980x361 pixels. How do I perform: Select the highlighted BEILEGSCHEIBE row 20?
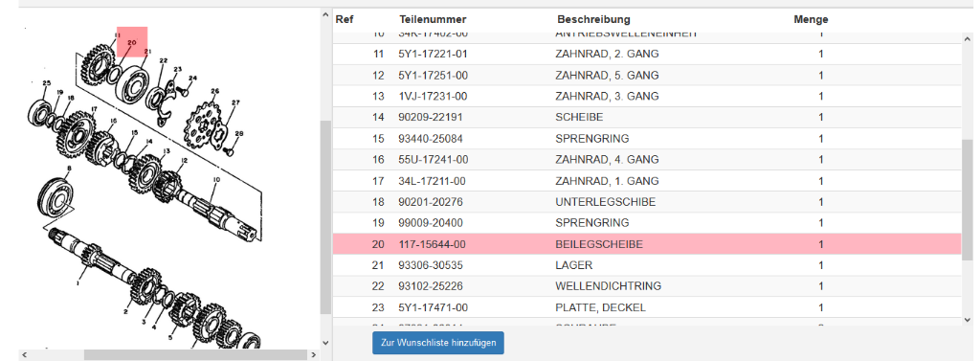[646, 244]
